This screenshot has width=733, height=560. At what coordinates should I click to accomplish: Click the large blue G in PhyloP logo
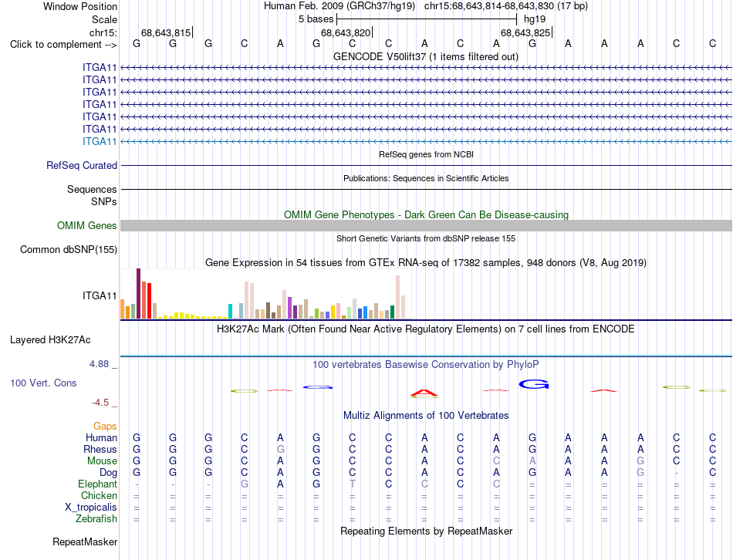[x=533, y=384]
